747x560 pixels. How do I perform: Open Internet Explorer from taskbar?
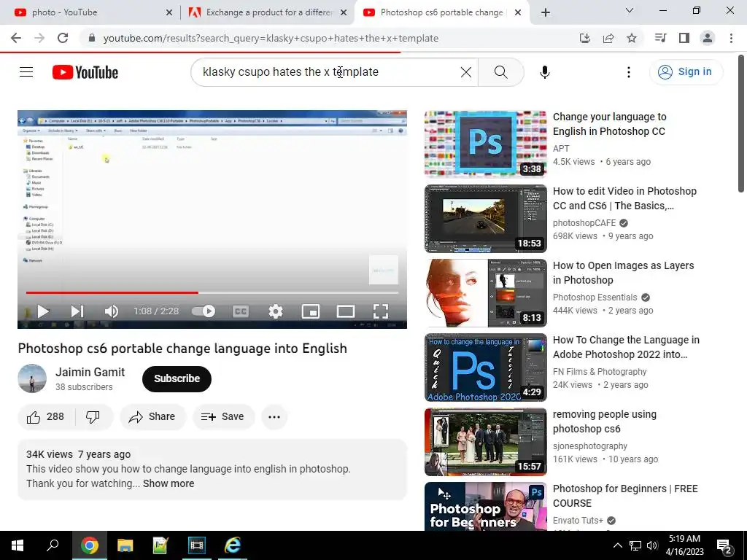tap(233, 545)
